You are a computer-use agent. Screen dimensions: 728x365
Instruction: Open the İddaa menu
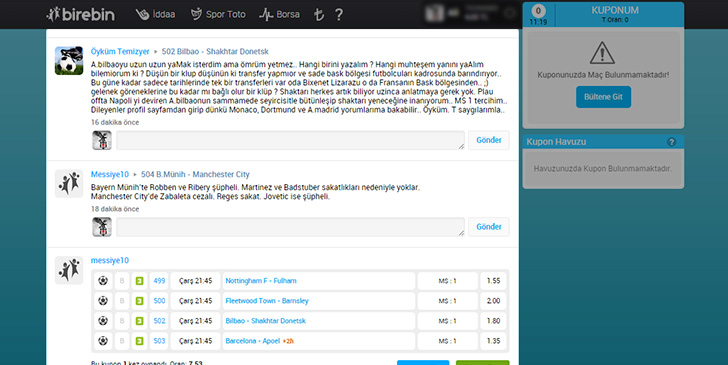pos(156,14)
